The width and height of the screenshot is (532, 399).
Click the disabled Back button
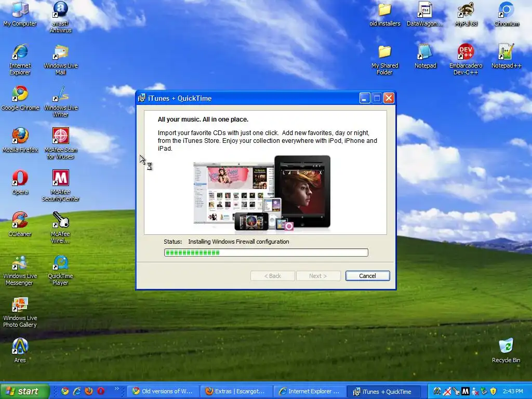[272, 276]
